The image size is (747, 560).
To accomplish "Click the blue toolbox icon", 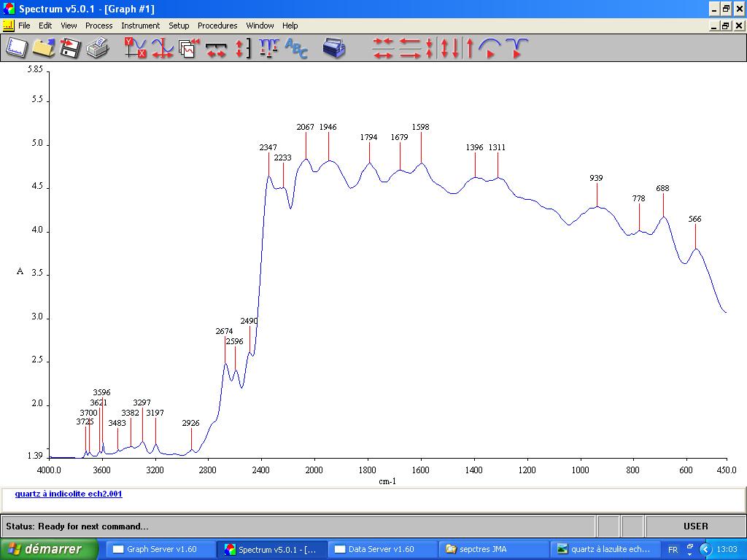I will tap(334, 48).
